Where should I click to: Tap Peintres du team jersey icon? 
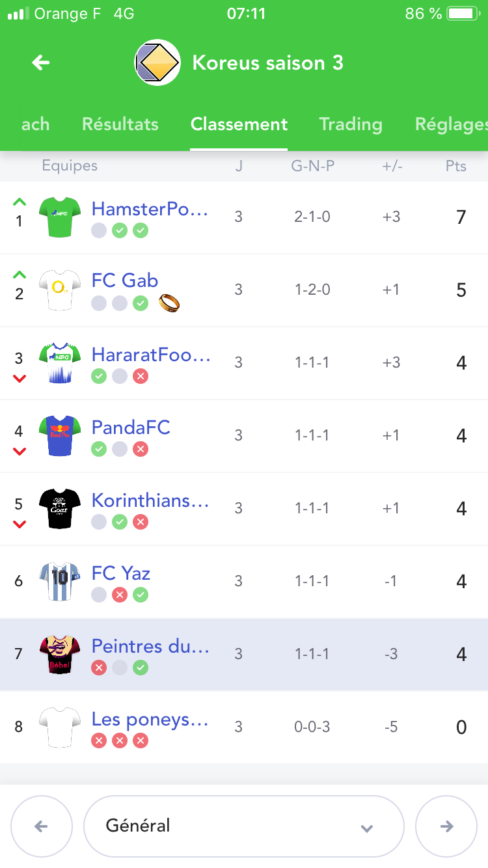coord(59,653)
